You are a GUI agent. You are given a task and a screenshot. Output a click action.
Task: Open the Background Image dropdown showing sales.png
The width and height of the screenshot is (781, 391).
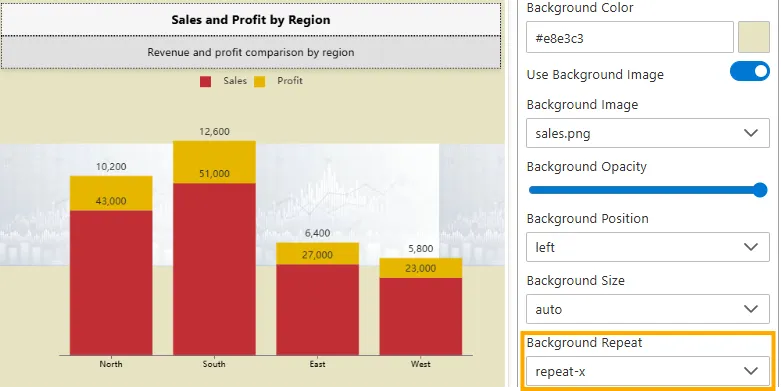(x=648, y=133)
